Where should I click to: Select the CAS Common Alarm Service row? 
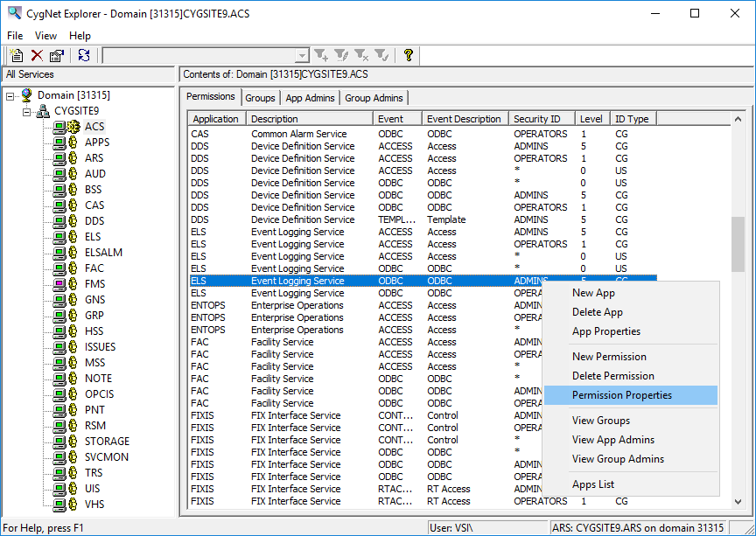click(423, 134)
